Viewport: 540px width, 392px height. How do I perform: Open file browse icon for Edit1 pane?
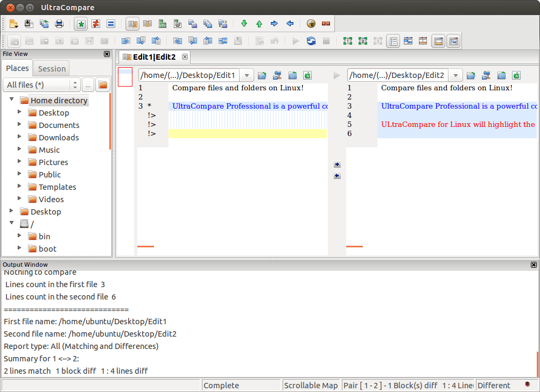[262, 75]
